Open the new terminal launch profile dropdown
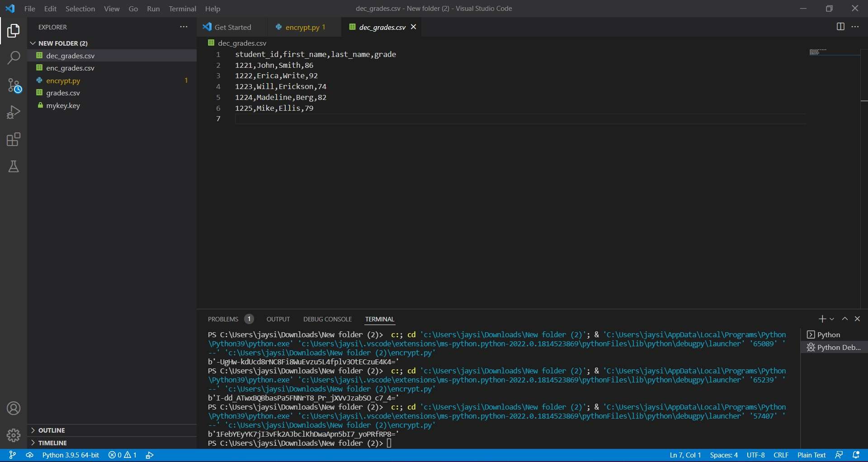Image resolution: width=868 pixels, height=462 pixels. coord(832,319)
